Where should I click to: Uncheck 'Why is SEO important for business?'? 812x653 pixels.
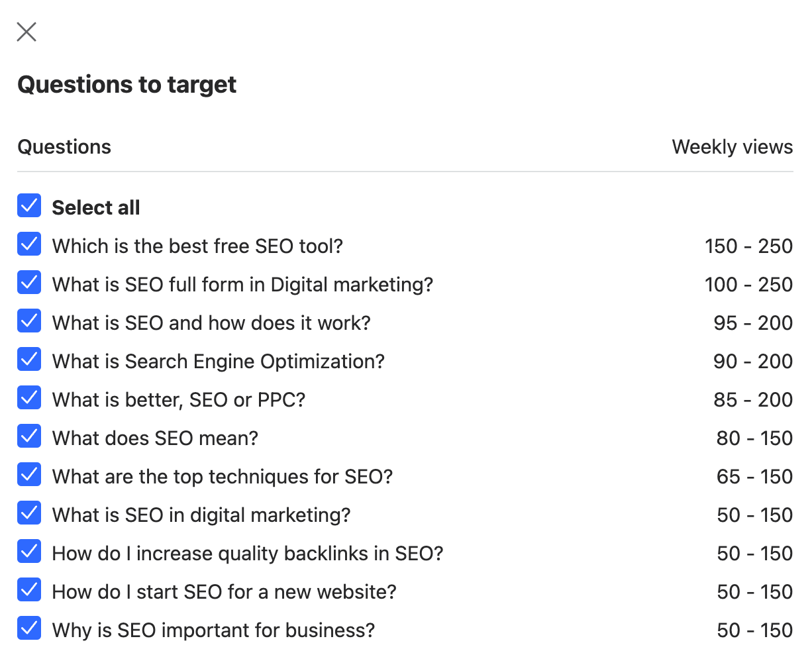[x=29, y=628]
